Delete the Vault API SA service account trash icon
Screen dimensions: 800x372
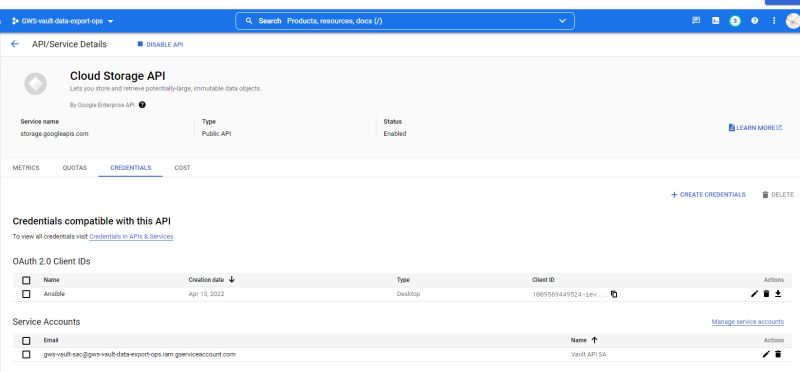pos(778,354)
